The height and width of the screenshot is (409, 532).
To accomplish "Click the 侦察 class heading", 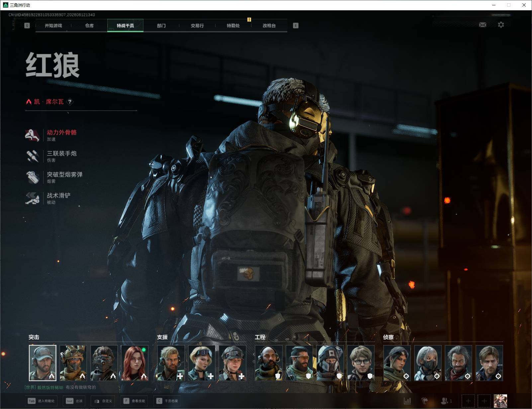I will coord(388,337).
